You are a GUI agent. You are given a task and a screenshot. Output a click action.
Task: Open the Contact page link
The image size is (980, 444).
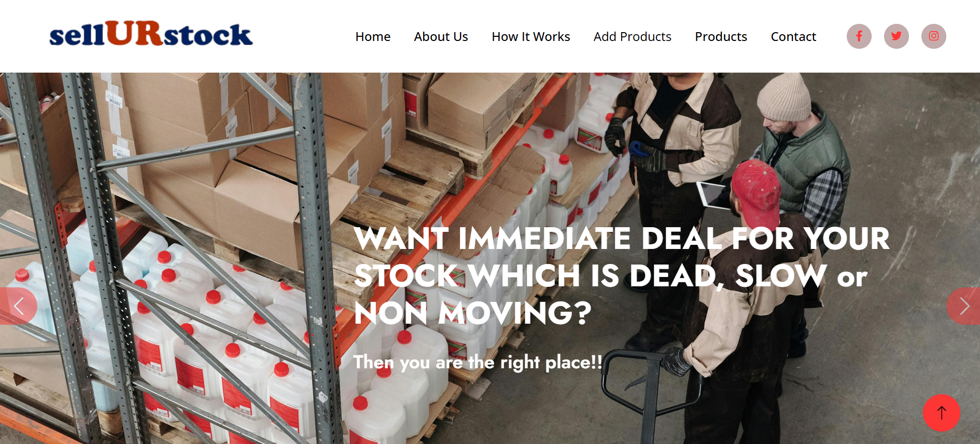click(793, 37)
